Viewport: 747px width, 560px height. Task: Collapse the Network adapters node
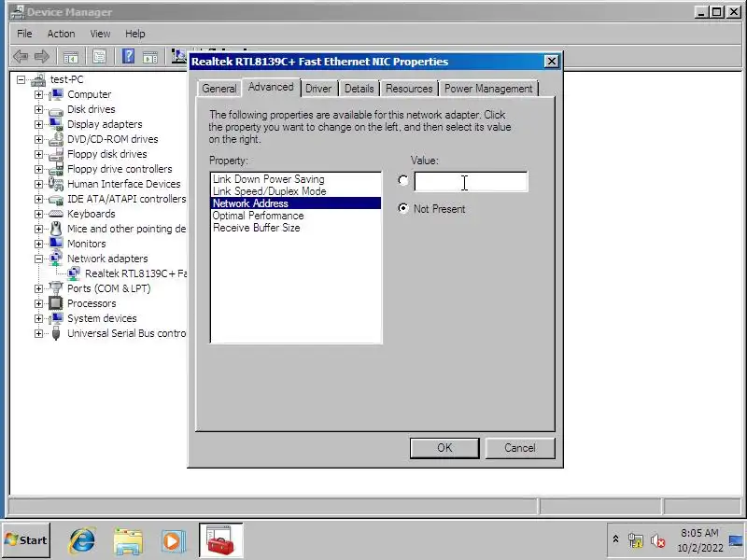[38, 259]
